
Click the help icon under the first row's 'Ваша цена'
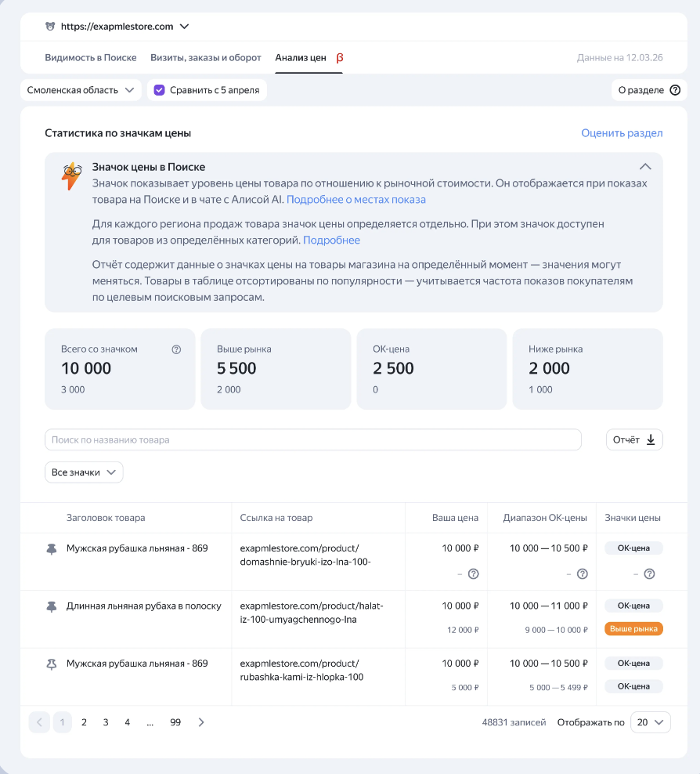click(x=473, y=574)
